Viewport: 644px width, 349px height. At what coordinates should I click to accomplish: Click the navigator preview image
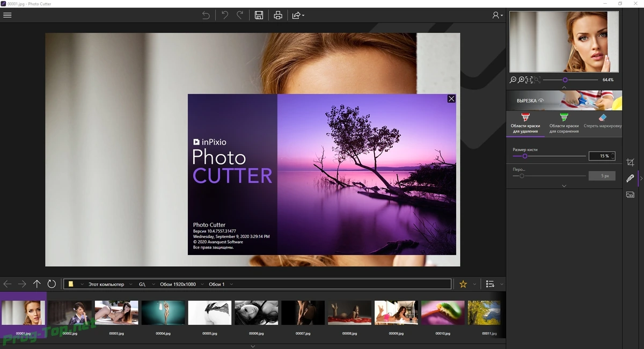[564, 42]
